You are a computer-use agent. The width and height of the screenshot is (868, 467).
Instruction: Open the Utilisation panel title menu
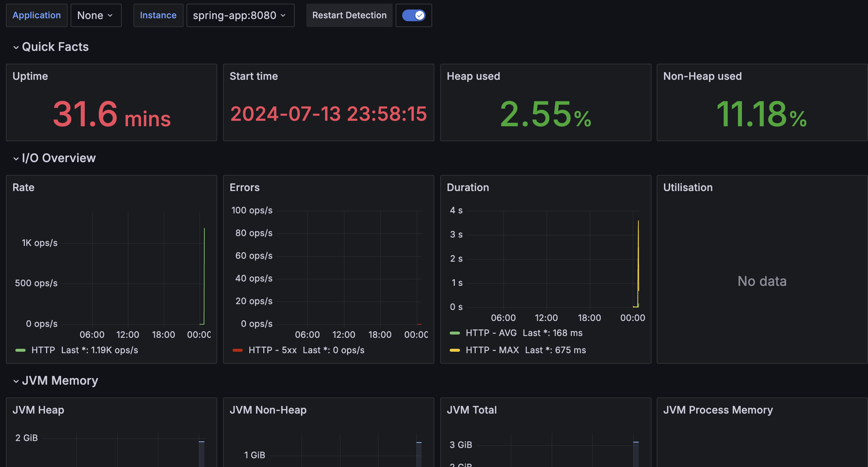[x=687, y=187]
